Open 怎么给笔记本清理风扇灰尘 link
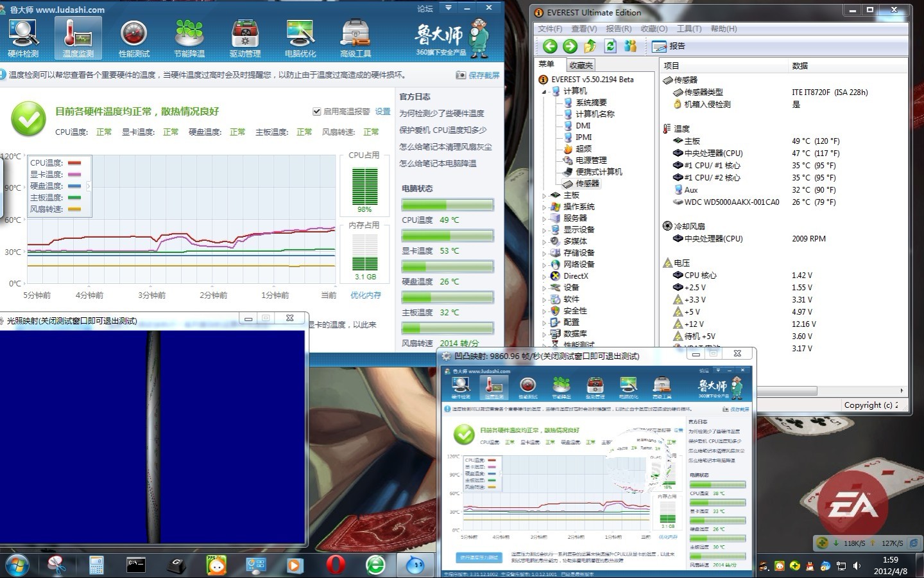924x578 pixels. [445, 147]
